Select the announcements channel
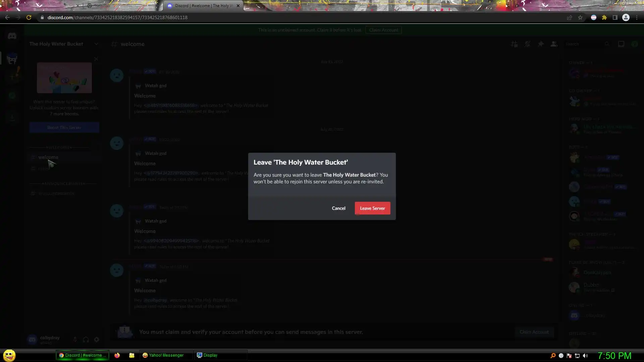The width and height of the screenshot is (644, 362). [x=56, y=193]
